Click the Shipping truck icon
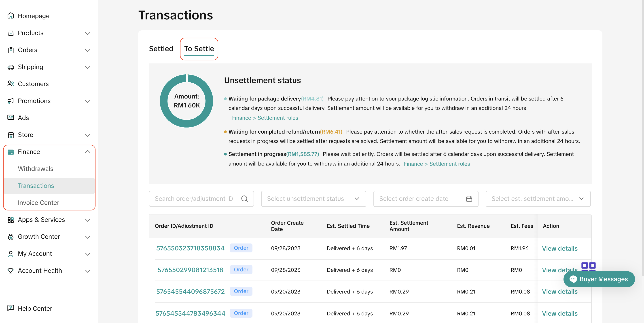This screenshot has width=644, height=323. [11, 67]
